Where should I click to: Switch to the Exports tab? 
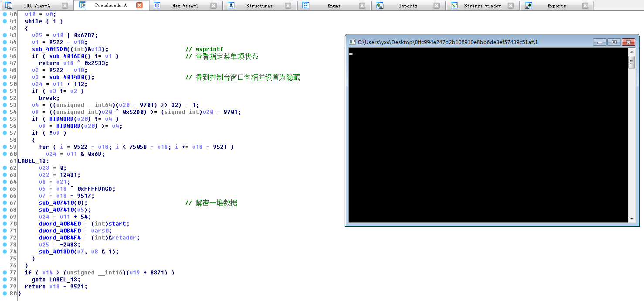tap(556, 6)
